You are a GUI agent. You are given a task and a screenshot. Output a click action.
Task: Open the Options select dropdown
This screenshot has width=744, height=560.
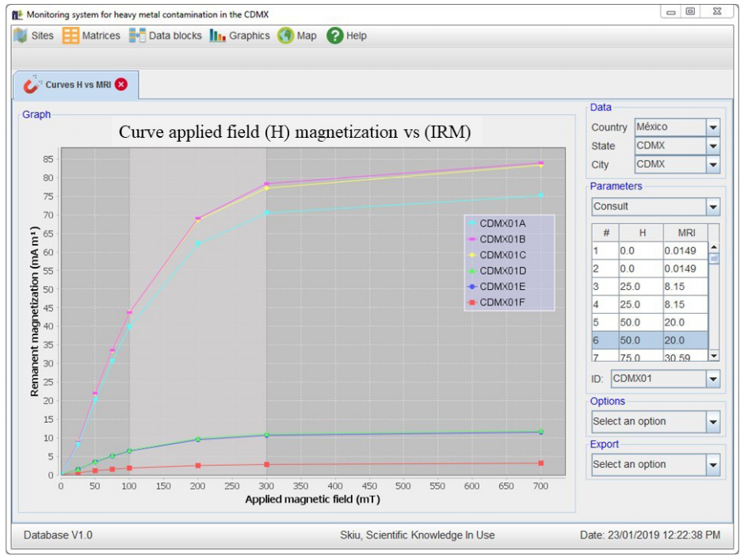[713, 422]
